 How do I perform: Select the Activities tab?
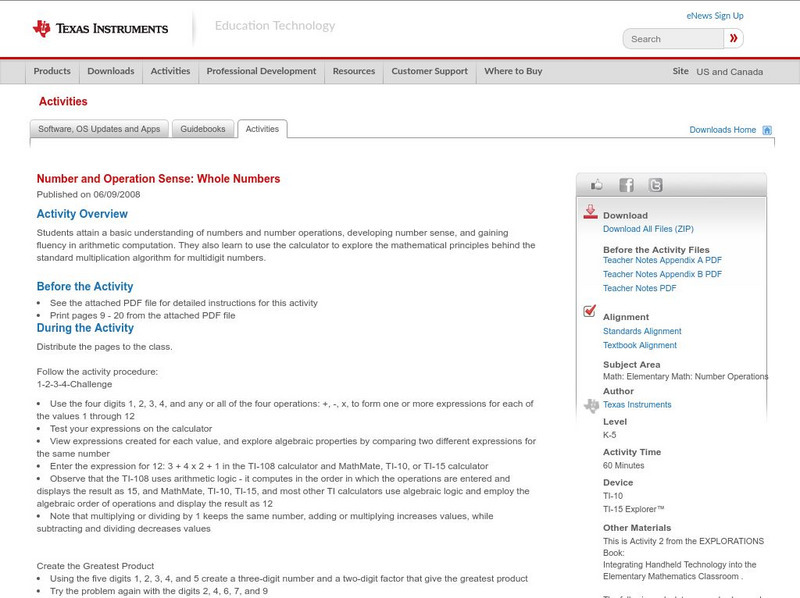[x=262, y=129]
